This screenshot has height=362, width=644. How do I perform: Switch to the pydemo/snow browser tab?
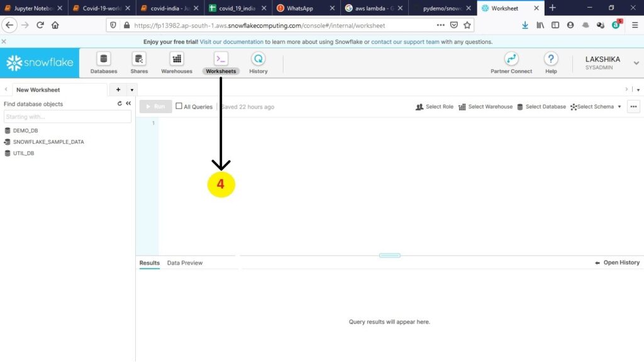click(442, 8)
